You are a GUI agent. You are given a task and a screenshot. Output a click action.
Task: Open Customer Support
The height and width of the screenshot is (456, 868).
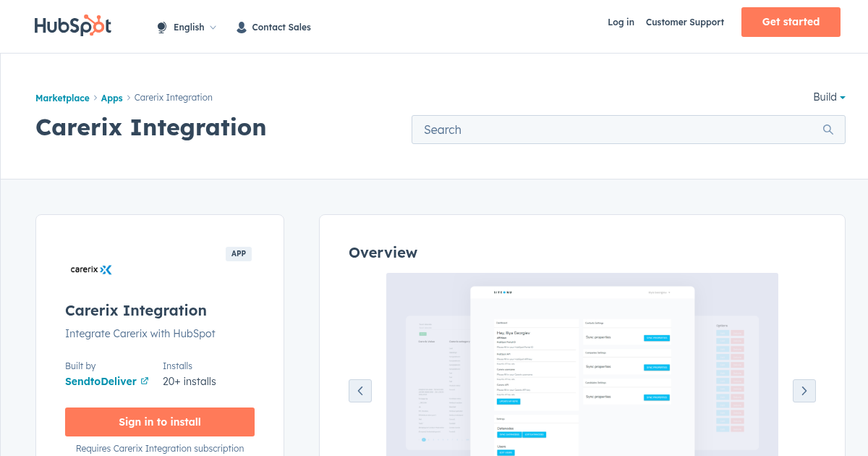click(685, 22)
